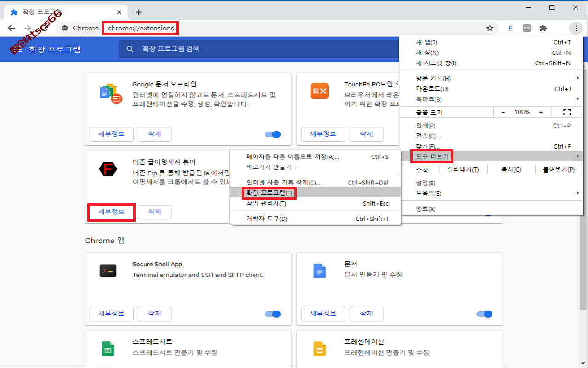
Task: Bookmark page with the star icon
Action: click(x=490, y=28)
